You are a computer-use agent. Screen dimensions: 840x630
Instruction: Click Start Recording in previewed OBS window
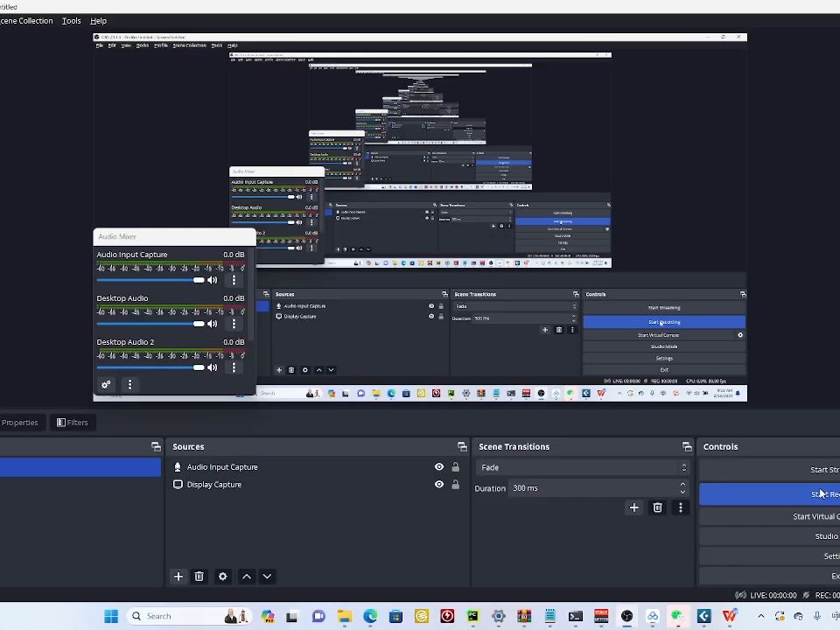664,322
